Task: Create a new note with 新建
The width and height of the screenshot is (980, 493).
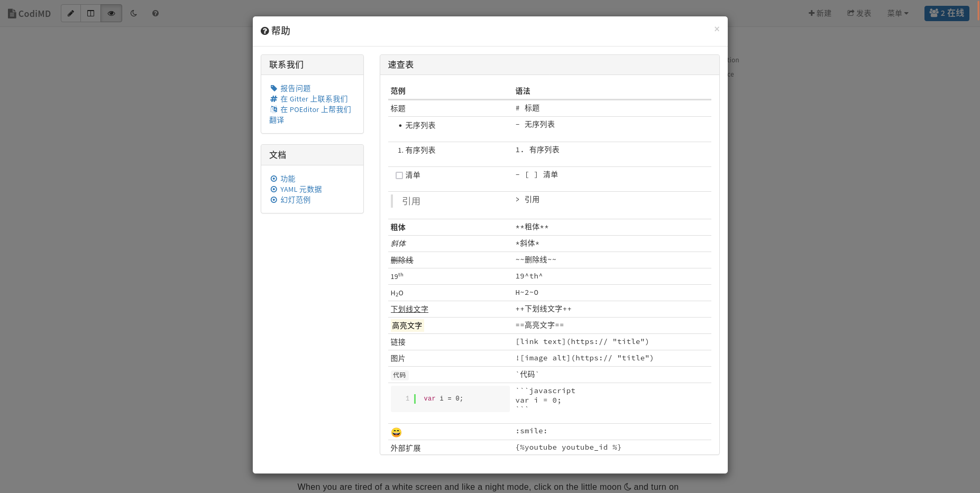Action: point(820,13)
